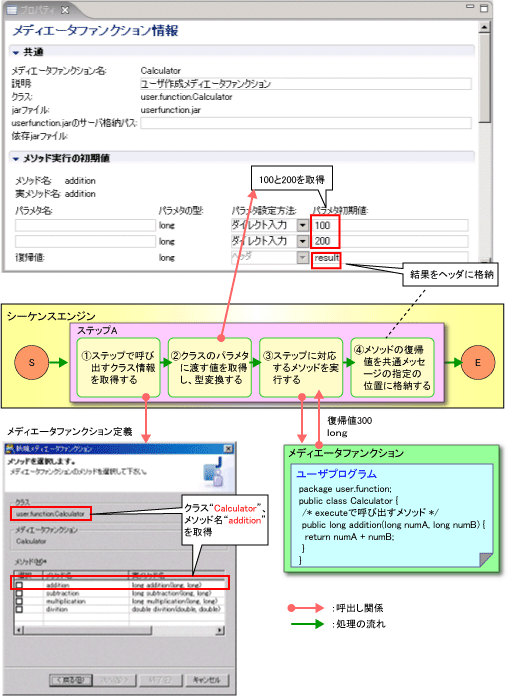Screen dimensions: 508x696
Task: Close the プロパティ tab with its X
Action: (65, 10)
